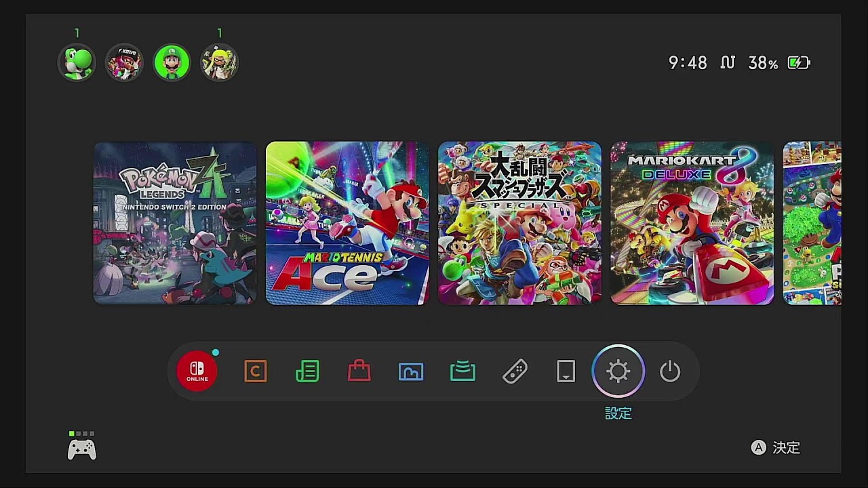The width and height of the screenshot is (868, 488).
Task: Click the network connection status icon
Action: coord(728,63)
